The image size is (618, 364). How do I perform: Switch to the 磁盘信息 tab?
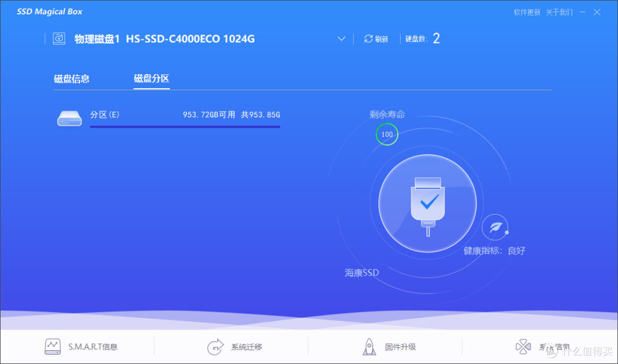coord(72,79)
